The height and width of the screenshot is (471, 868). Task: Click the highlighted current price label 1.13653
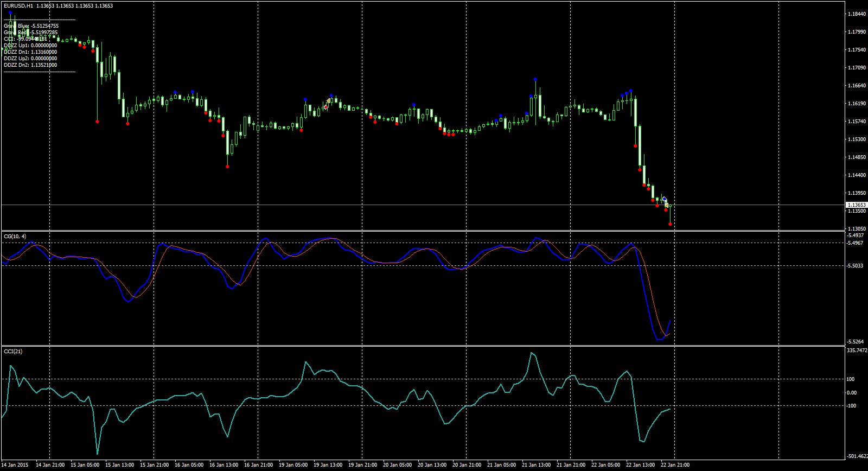[x=857, y=205]
